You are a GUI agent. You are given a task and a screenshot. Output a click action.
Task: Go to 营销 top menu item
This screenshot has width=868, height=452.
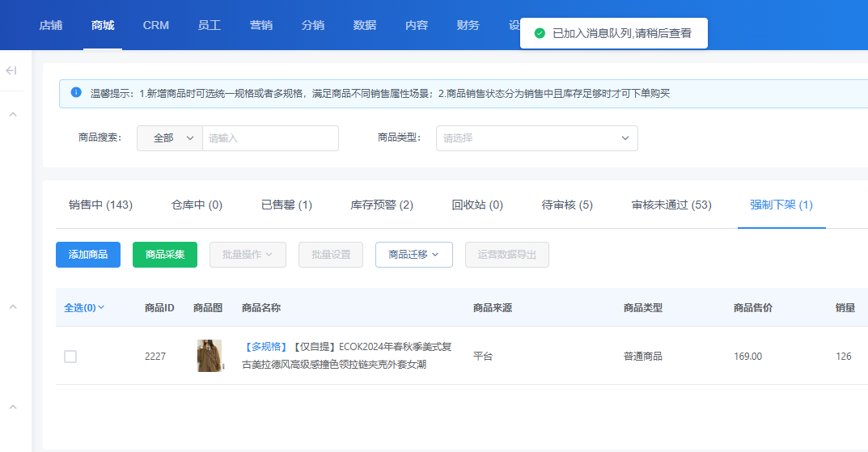coord(260,25)
